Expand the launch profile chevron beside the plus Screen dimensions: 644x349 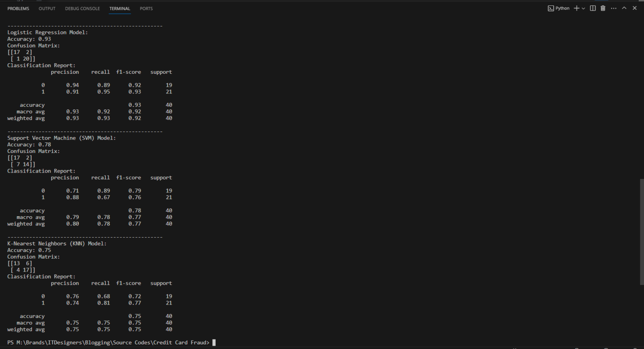coord(583,8)
